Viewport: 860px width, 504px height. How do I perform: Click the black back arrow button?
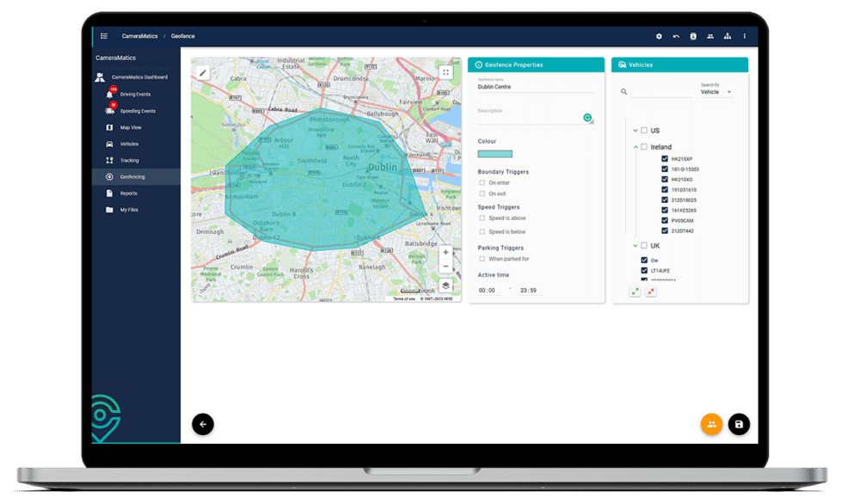203,424
